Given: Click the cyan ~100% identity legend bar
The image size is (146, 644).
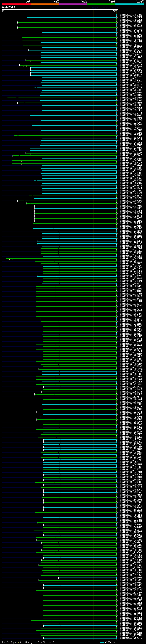Looking at the screenshot, I should coord(130,4).
